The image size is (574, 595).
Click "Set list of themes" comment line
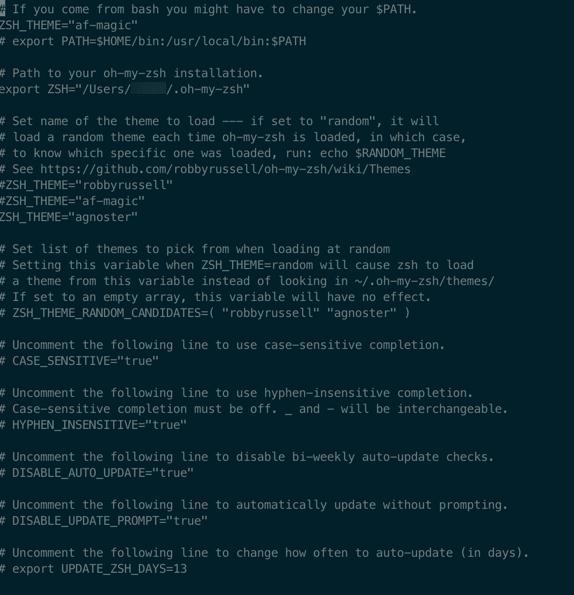click(x=195, y=249)
